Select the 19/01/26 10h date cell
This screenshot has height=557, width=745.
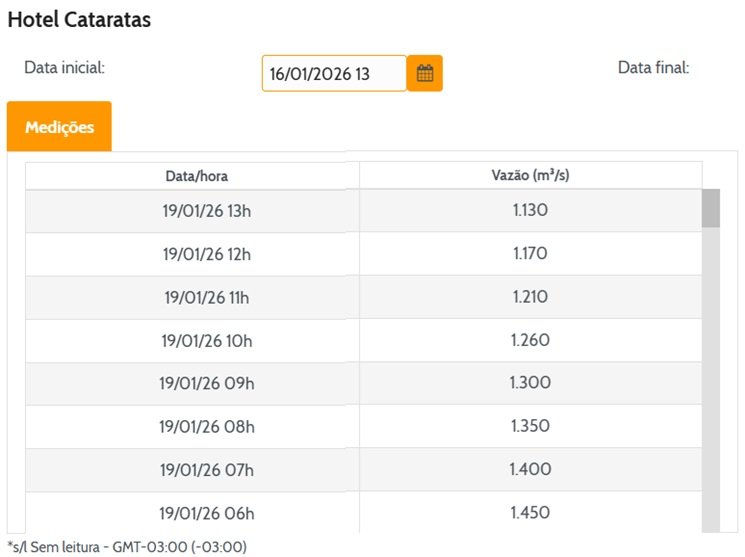click(207, 340)
